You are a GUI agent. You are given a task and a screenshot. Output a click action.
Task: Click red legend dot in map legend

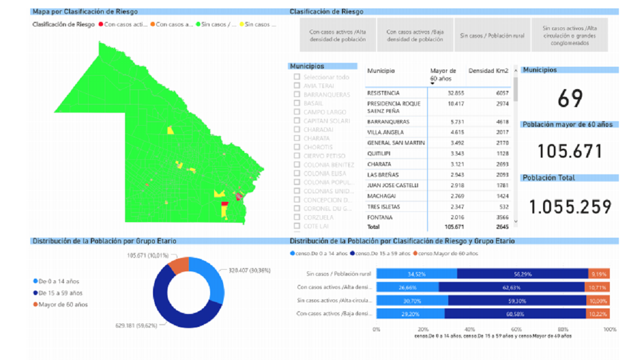tap(101, 24)
